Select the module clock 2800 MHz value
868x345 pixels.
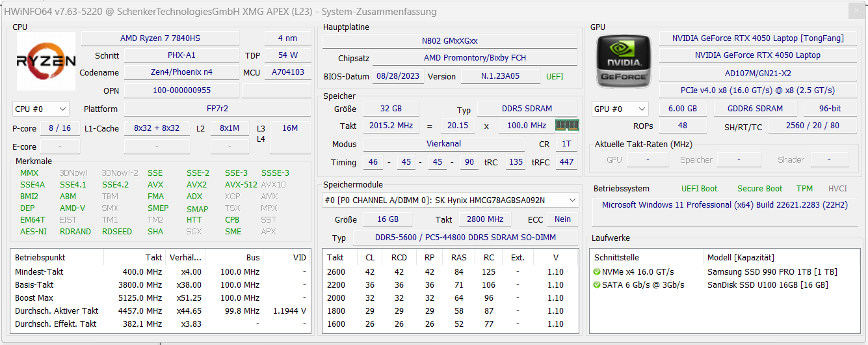[485, 219]
